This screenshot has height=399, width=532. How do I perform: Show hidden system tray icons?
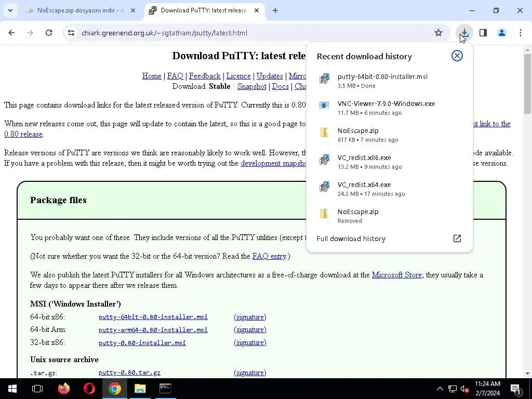coord(440,389)
